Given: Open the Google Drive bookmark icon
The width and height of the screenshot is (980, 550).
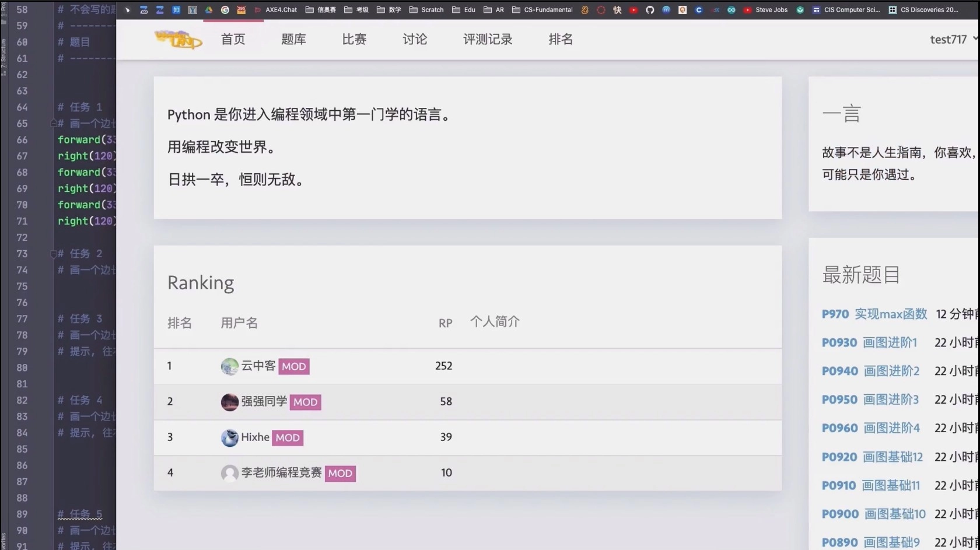Looking at the screenshot, I should (x=208, y=10).
